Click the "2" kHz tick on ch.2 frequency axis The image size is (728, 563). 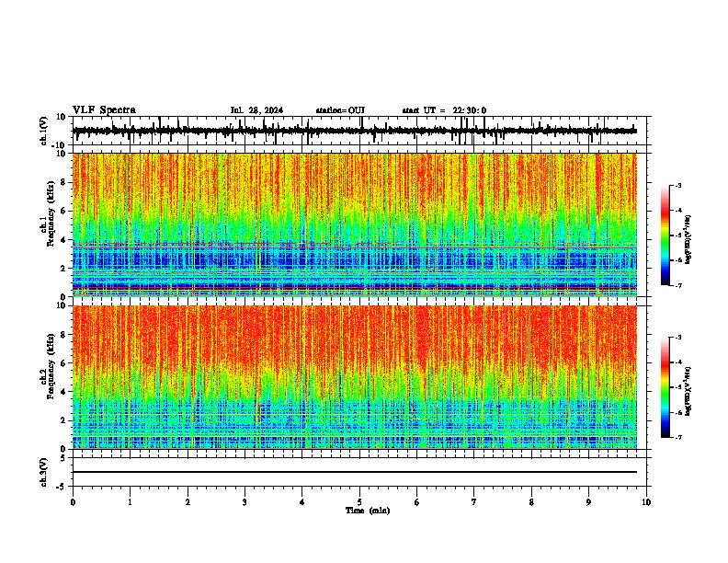coord(63,420)
